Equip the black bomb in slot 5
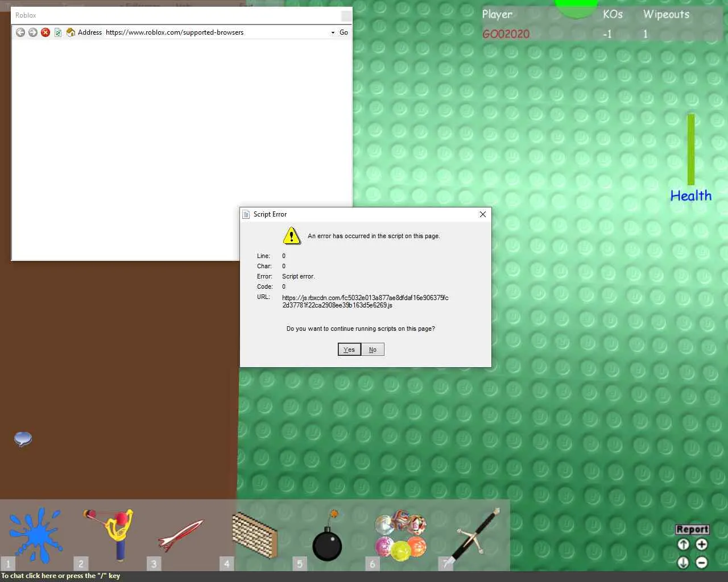 (327, 535)
